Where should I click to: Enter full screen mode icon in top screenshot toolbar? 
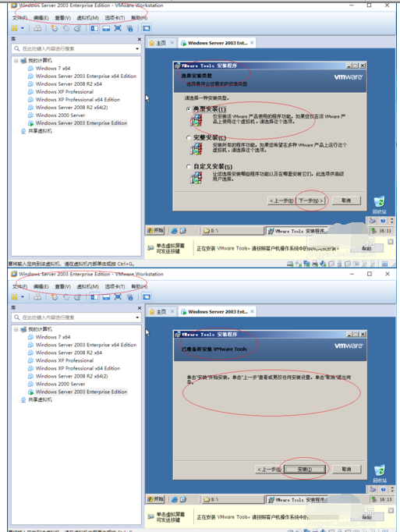click(x=118, y=29)
